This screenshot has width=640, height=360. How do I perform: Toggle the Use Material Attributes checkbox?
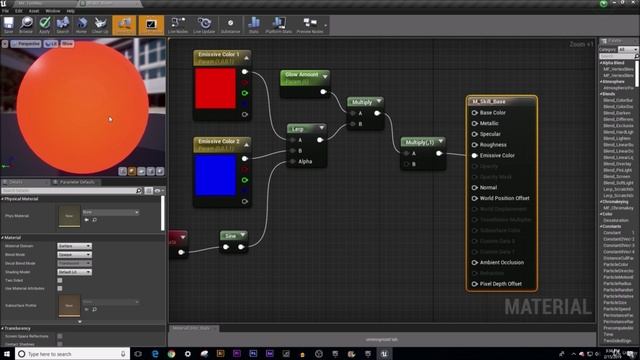60,289
